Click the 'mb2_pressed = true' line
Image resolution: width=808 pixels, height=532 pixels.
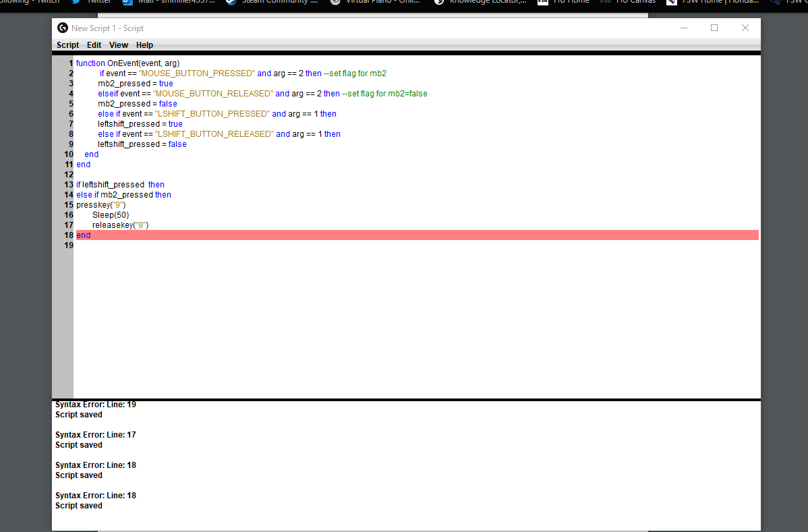tap(136, 84)
